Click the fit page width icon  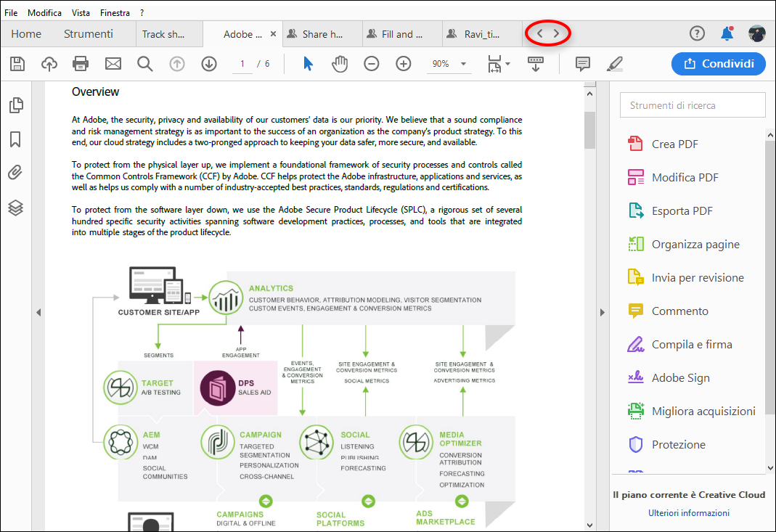tap(494, 64)
